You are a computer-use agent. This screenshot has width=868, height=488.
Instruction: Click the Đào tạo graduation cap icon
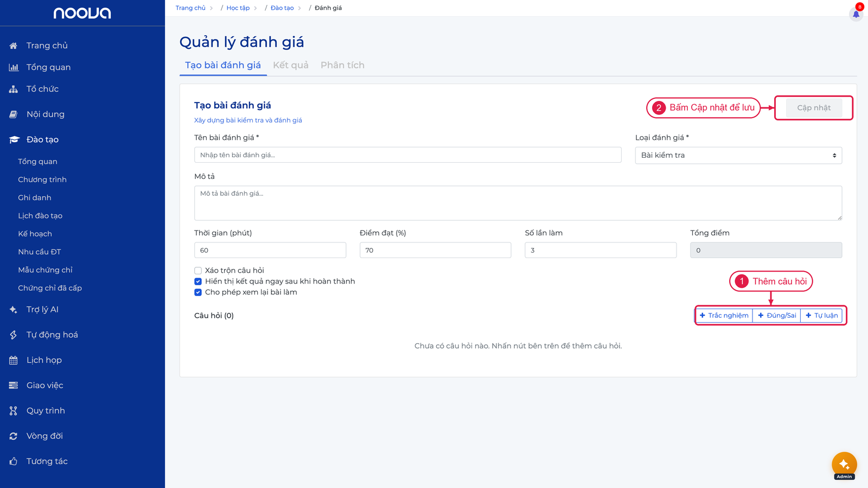(14, 140)
